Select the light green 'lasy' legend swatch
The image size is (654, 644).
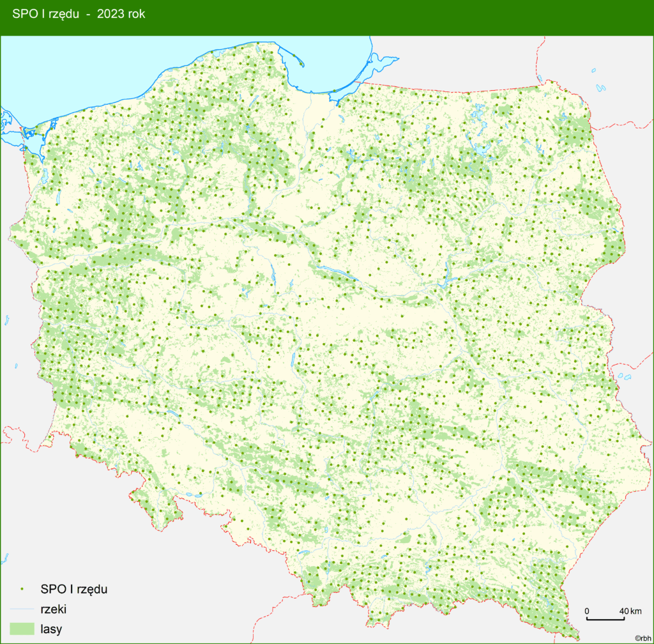pyautogui.click(x=22, y=629)
